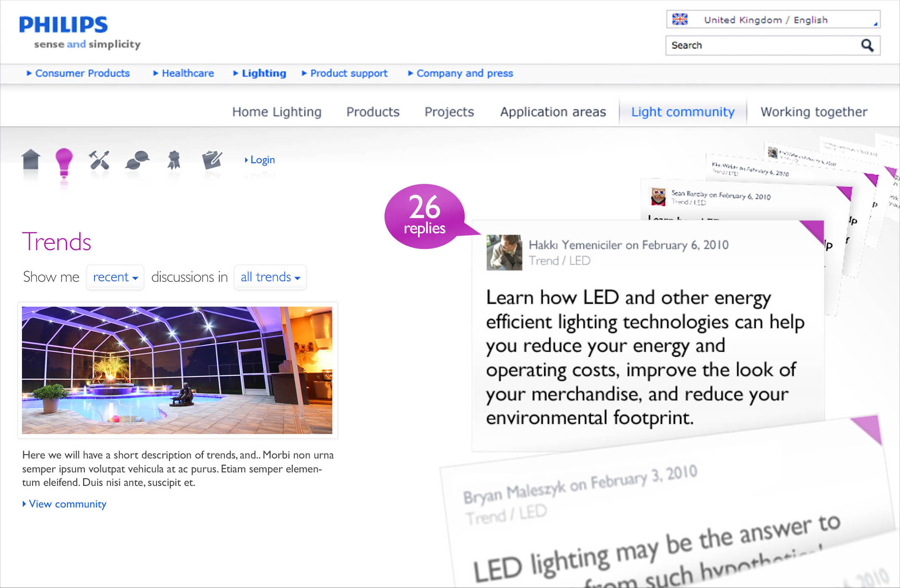This screenshot has width=900, height=588.
Task: Click the speech bubbles discussions icon
Action: [x=137, y=160]
